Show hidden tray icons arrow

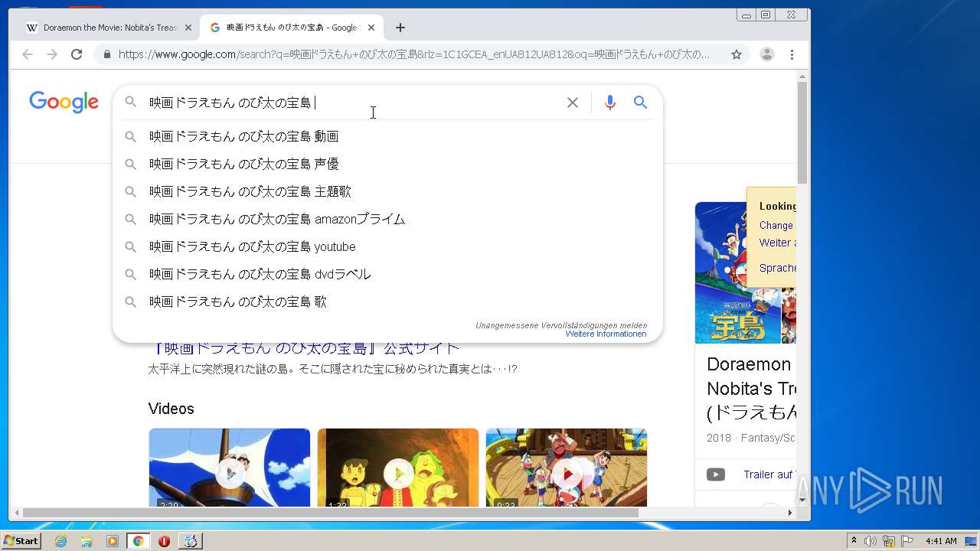pos(854,541)
